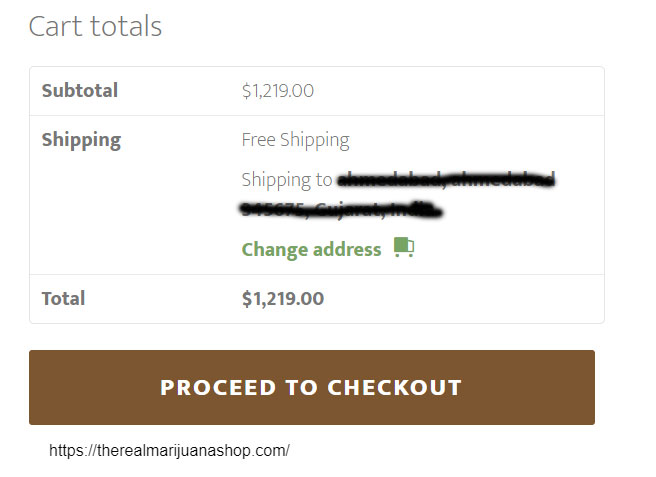The image size is (656, 477).
Task: Click the Shipping row label
Action: click(81, 140)
